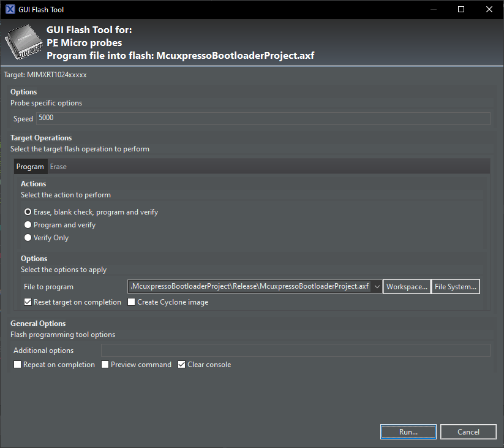
Task: Click the File to program path field
Action: click(250, 287)
